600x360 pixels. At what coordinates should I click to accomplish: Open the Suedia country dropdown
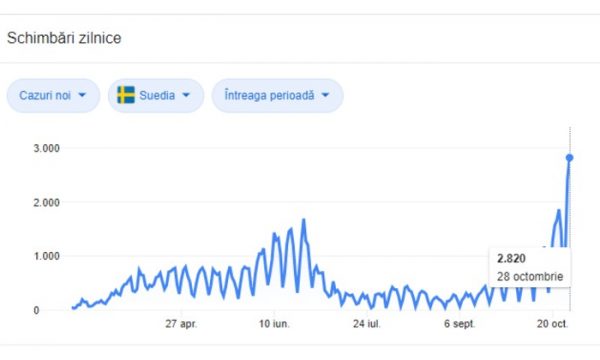point(156,95)
